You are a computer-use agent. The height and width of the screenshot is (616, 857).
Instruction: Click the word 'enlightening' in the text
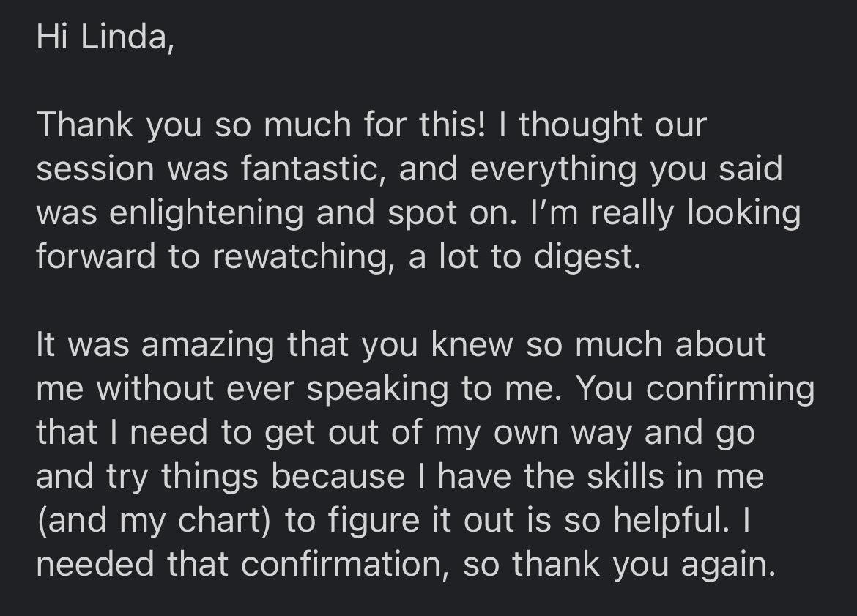point(204,213)
